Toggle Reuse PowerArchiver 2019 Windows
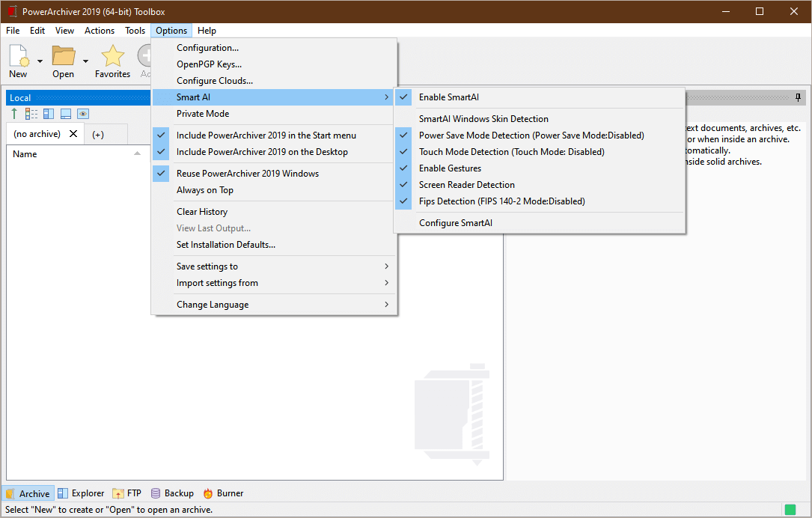 coord(273,174)
